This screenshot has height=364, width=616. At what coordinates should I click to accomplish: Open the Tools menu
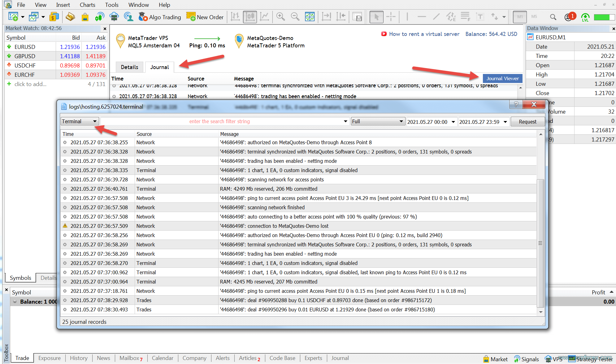pyautogui.click(x=112, y=5)
